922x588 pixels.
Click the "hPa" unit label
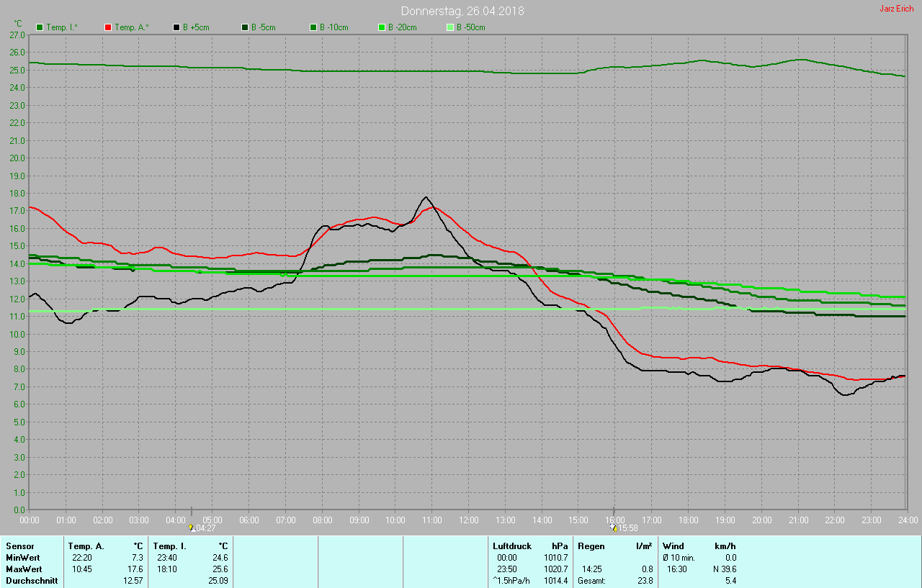pos(560,546)
